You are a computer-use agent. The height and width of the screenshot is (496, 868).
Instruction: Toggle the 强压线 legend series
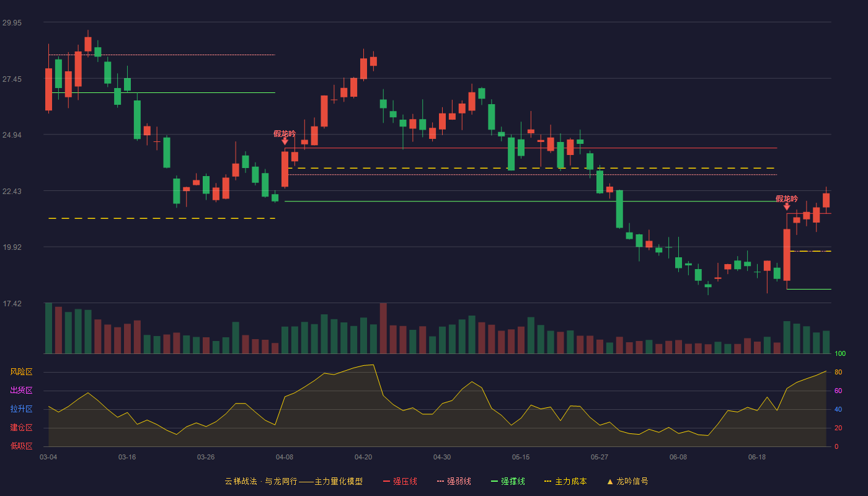click(x=400, y=481)
